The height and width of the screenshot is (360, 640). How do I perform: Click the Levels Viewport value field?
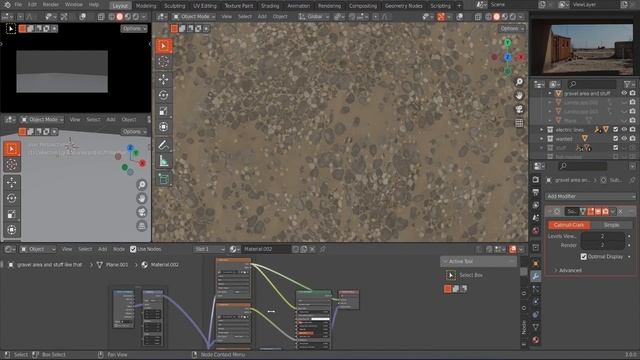coord(602,236)
